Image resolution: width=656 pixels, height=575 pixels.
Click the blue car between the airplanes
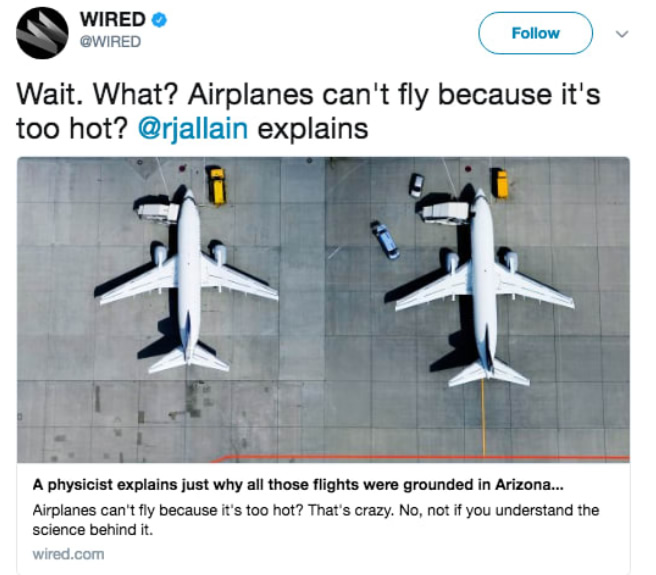point(386,240)
